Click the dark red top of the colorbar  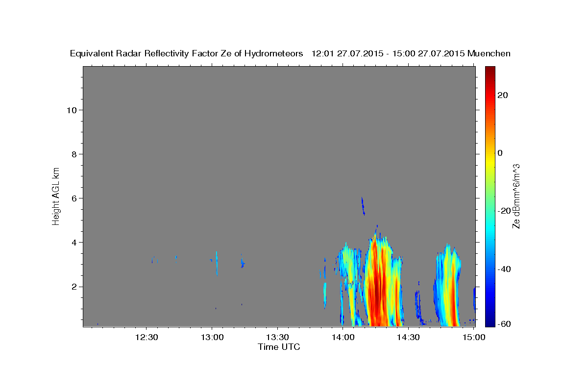(x=490, y=70)
